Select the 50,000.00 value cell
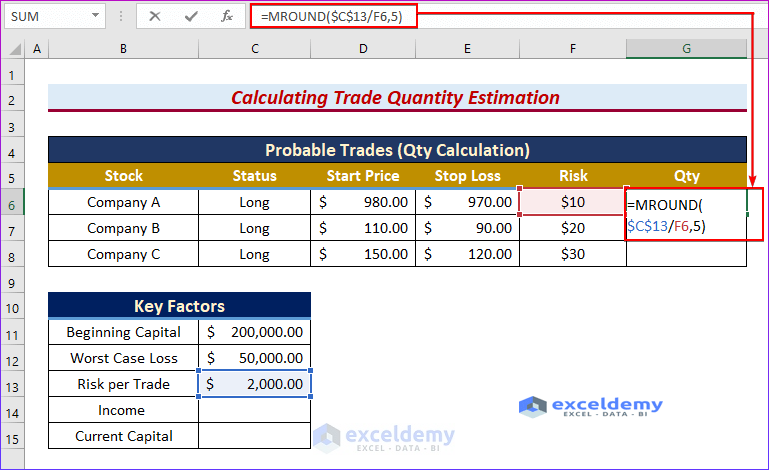769x470 pixels. pos(255,358)
